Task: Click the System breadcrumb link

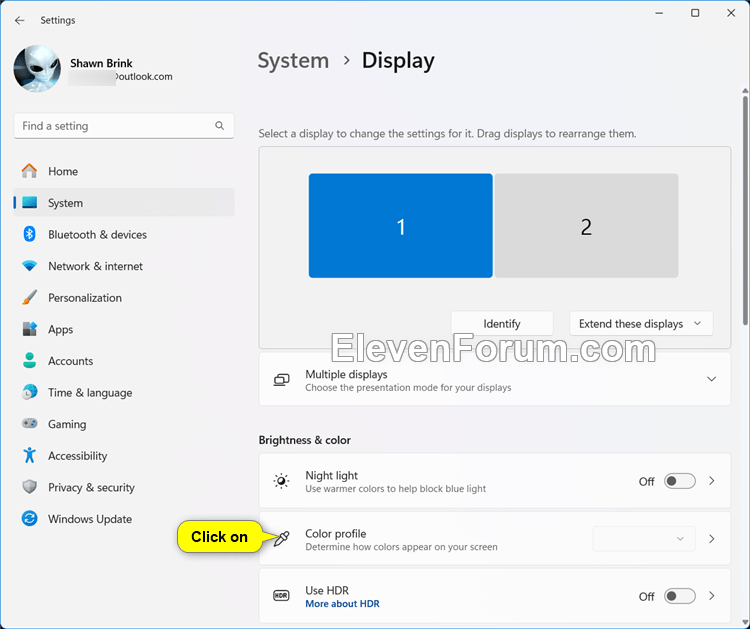Action: tap(293, 61)
